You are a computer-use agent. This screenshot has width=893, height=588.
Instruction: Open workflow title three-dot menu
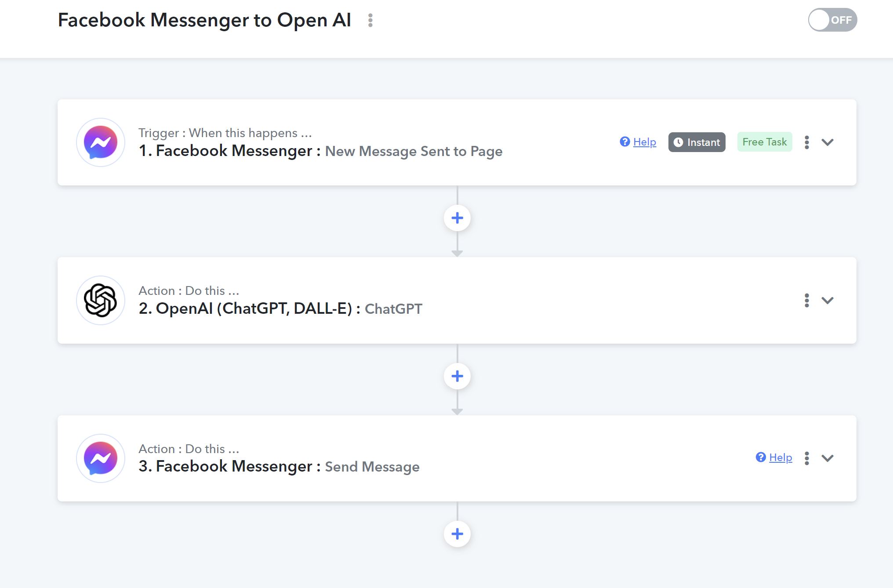[x=370, y=20]
